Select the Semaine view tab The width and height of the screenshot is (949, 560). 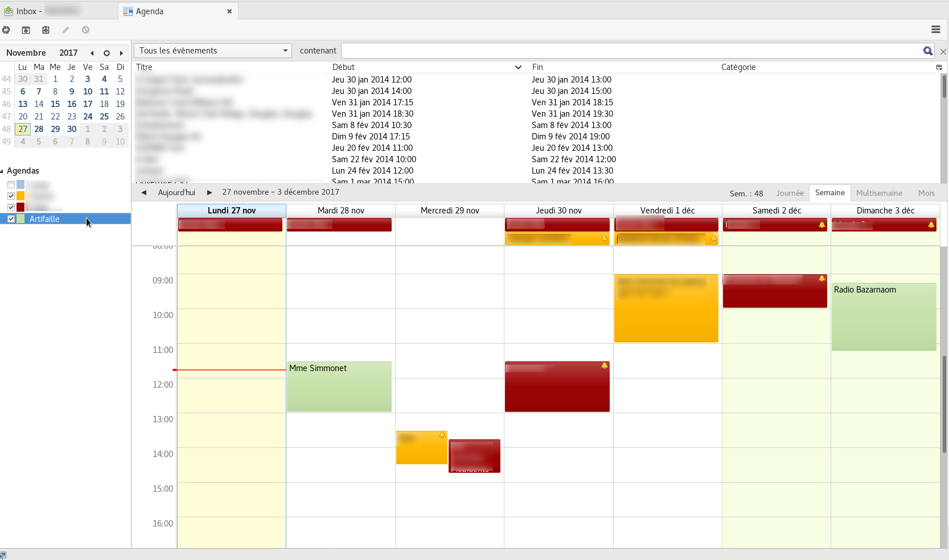tap(830, 193)
